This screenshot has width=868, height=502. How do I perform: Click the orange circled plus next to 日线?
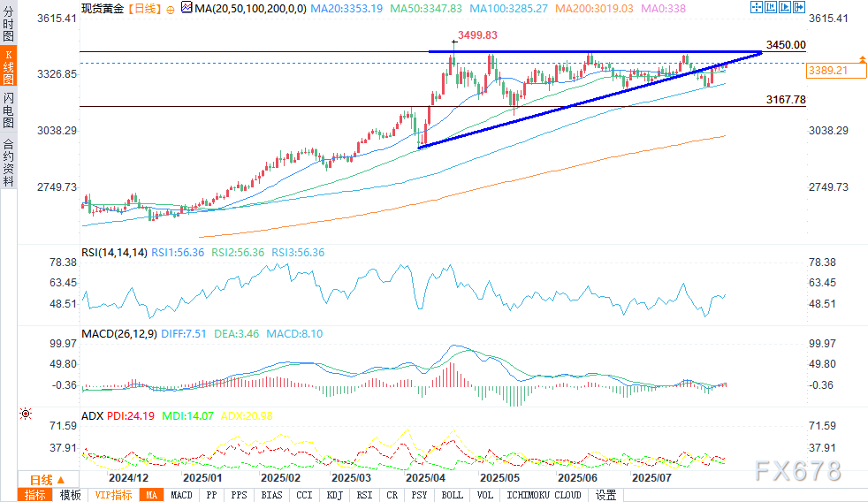tap(171, 10)
